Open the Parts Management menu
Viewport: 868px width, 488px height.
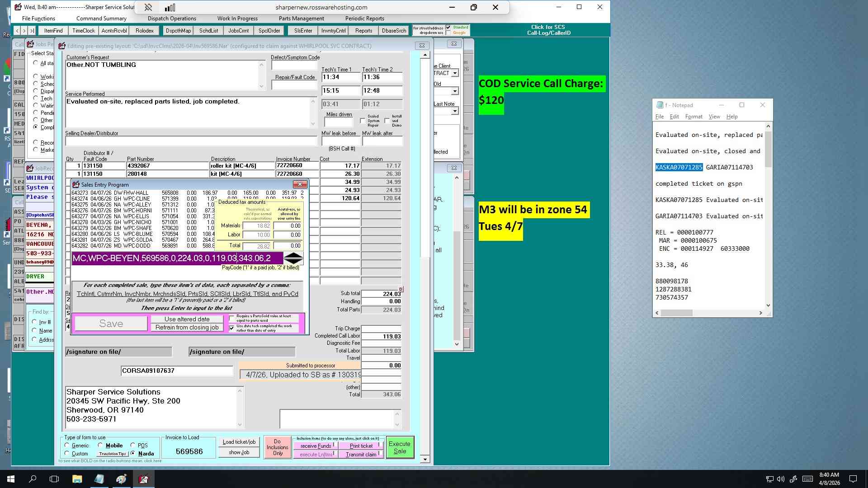coord(301,19)
